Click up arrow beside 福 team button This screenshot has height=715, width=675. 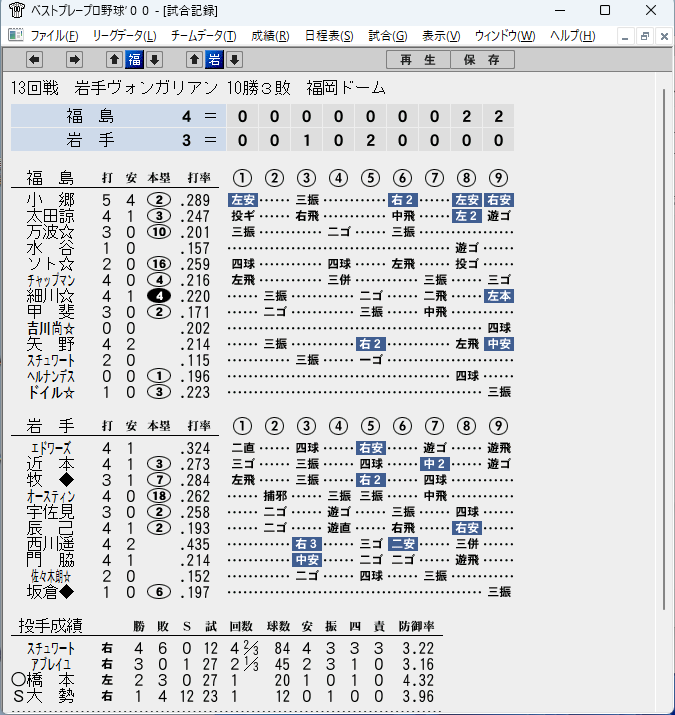114,59
